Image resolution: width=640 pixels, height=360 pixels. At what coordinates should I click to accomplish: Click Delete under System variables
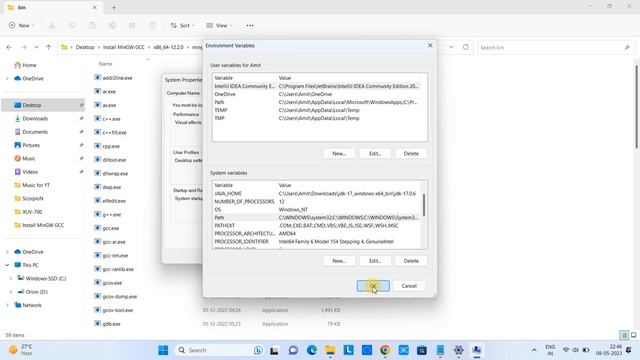click(411, 261)
